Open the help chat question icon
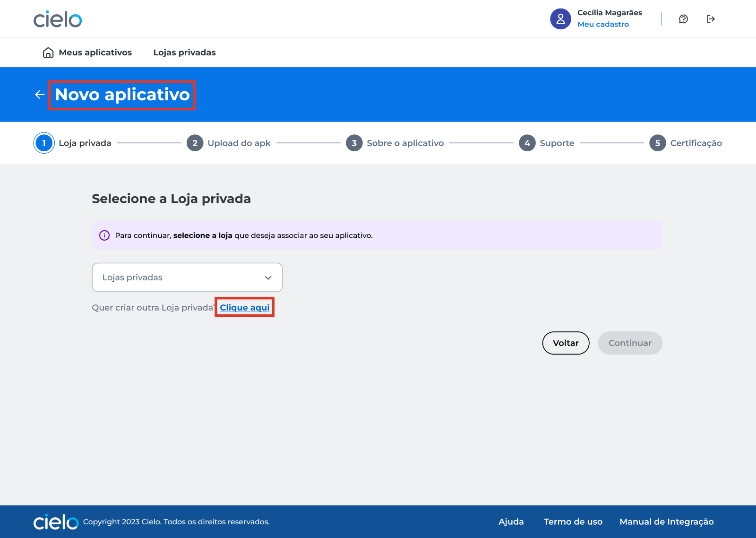The width and height of the screenshot is (756, 538). click(683, 19)
